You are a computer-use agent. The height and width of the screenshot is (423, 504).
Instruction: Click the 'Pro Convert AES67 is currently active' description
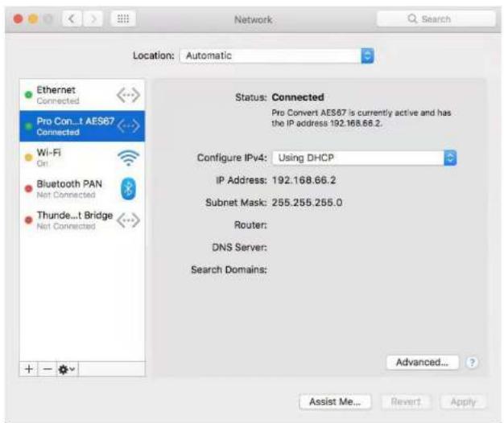(361, 117)
